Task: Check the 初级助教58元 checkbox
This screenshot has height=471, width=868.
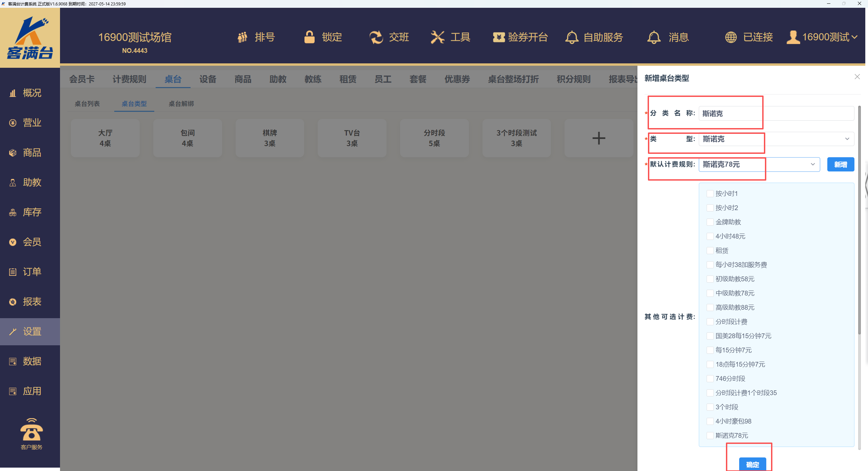Action: pos(710,279)
